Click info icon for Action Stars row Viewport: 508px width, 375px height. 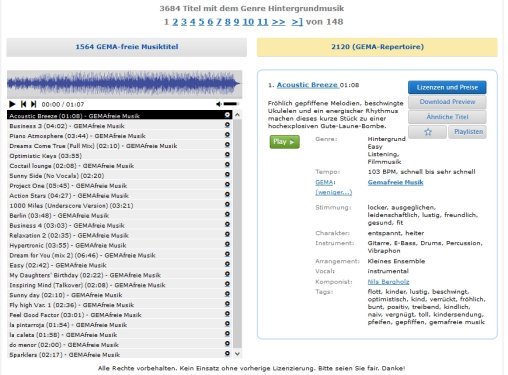tap(227, 195)
